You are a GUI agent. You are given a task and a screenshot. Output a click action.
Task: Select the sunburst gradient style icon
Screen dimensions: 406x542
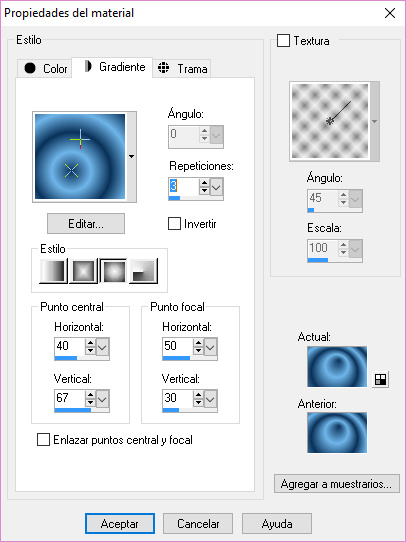click(113, 271)
